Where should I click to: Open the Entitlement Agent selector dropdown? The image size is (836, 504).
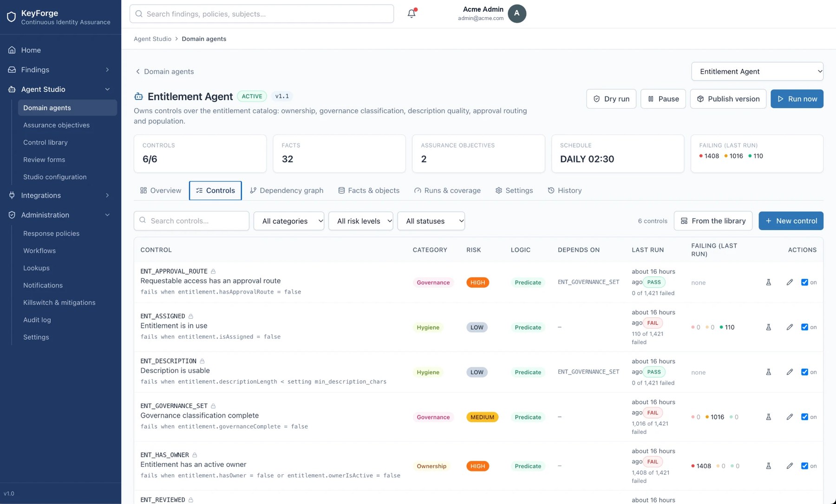point(757,71)
